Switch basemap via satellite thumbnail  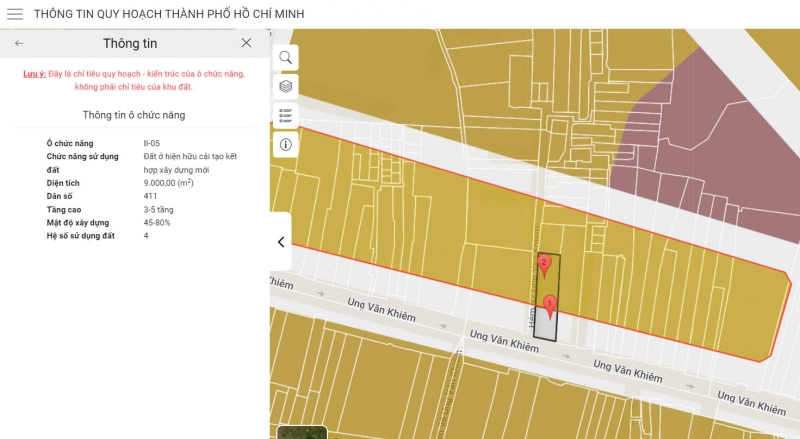click(301, 432)
